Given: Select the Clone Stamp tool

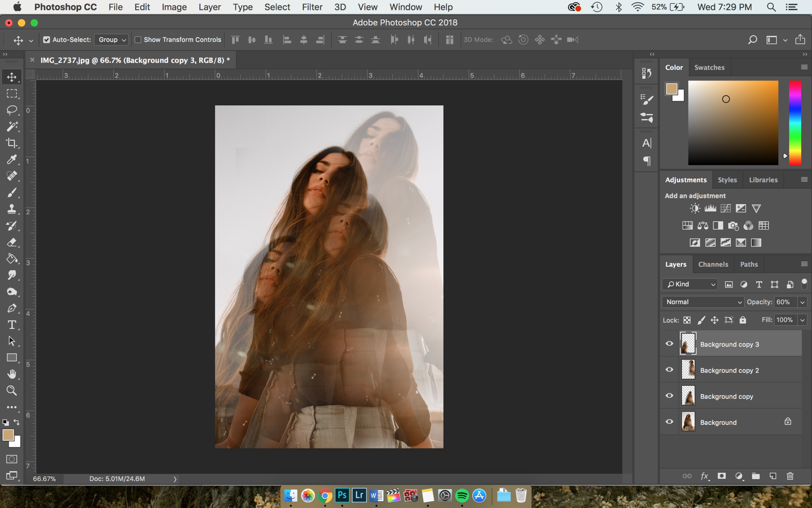Looking at the screenshot, I should [12, 209].
